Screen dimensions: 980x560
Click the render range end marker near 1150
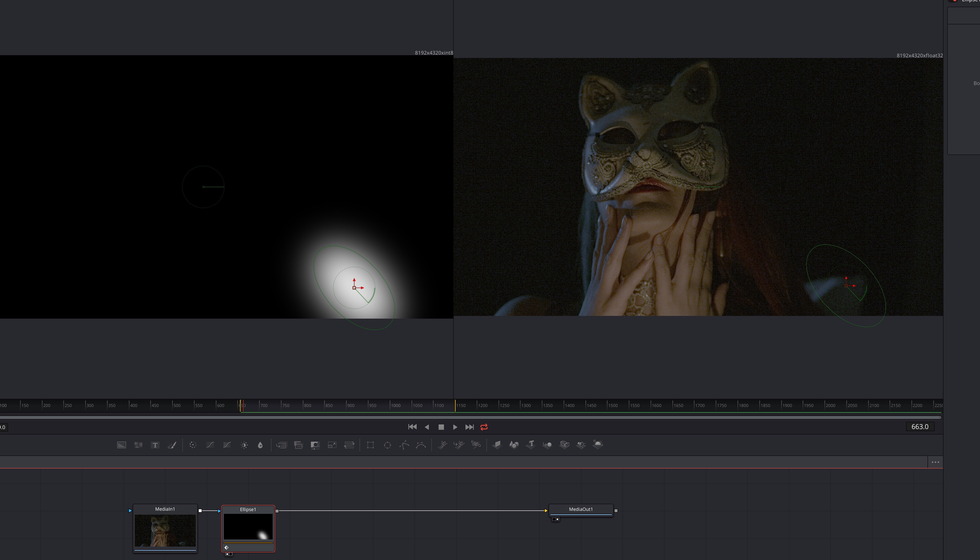coord(456,405)
